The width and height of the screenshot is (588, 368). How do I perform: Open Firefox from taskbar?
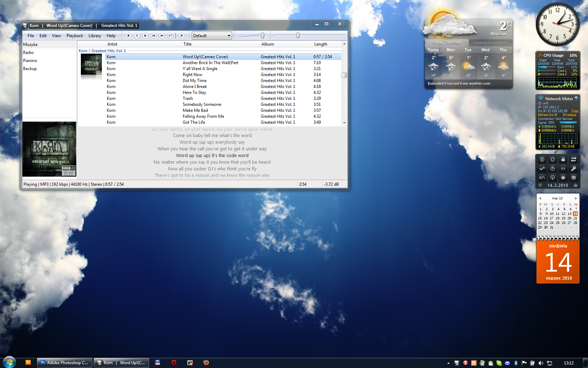pos(206,363)
